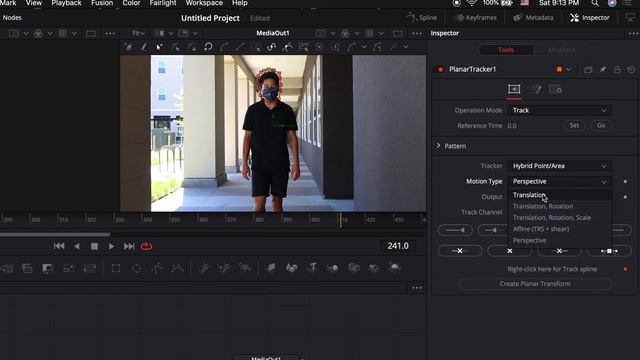Image resolution: width=640 pixels, height=360 pixels.
Task: Add a Rectangle mask node
Action: pyautogui.click(x=116, y=268)
